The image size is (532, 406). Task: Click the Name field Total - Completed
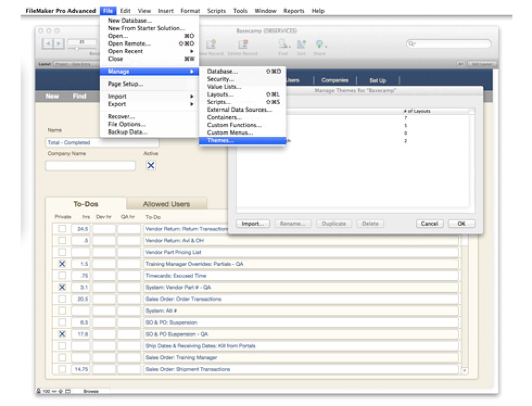[x=102, y=143]
